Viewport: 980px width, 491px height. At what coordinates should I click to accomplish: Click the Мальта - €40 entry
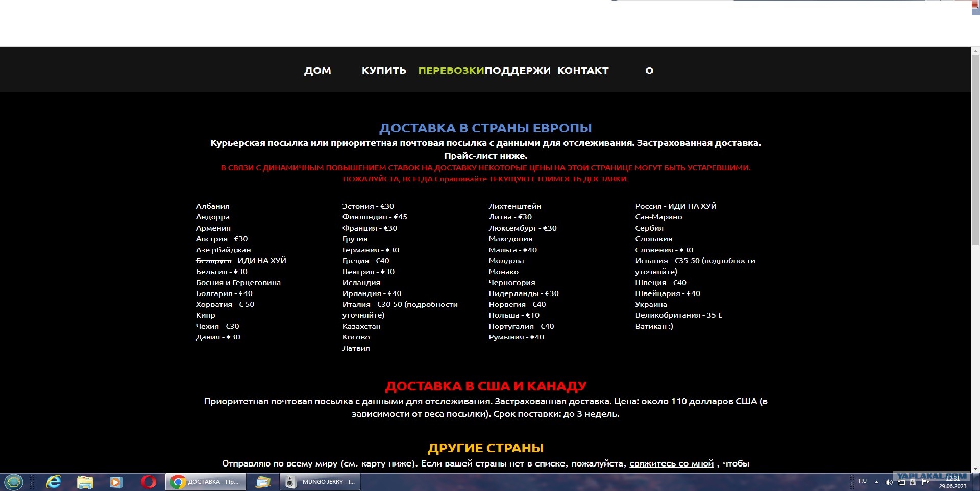[x=512, y=250]
